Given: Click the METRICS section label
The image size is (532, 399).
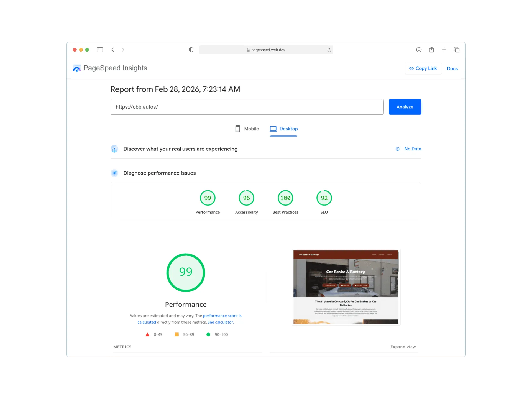Looking at the screenshot, I should 122,347.
